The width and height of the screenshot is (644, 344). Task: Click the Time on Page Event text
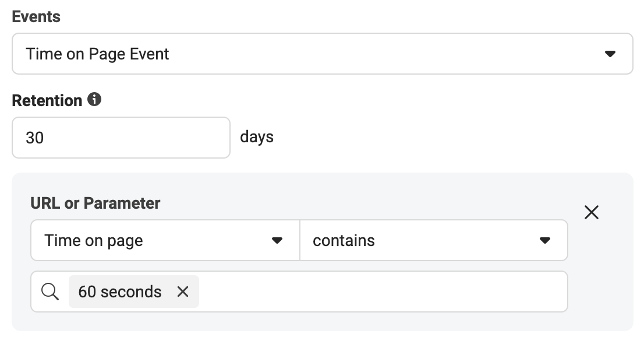click(97, 54)
